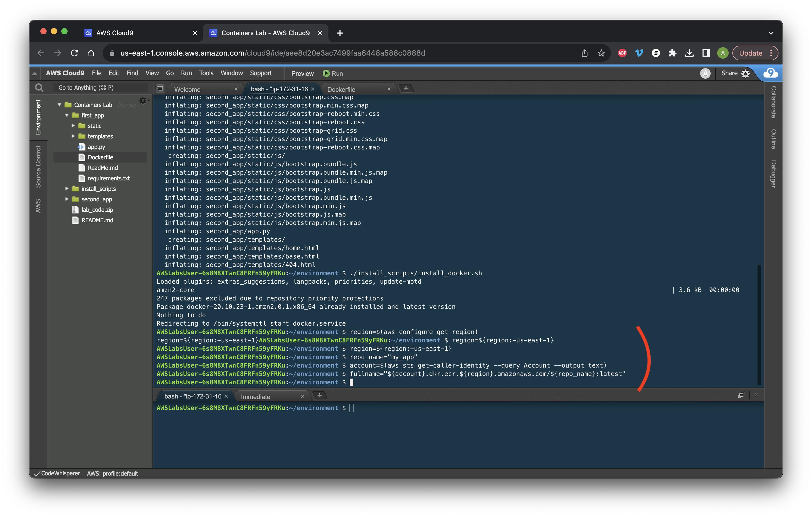Toggle the AWS side panel
Screen dimensions: 812x517
(38, 206)
